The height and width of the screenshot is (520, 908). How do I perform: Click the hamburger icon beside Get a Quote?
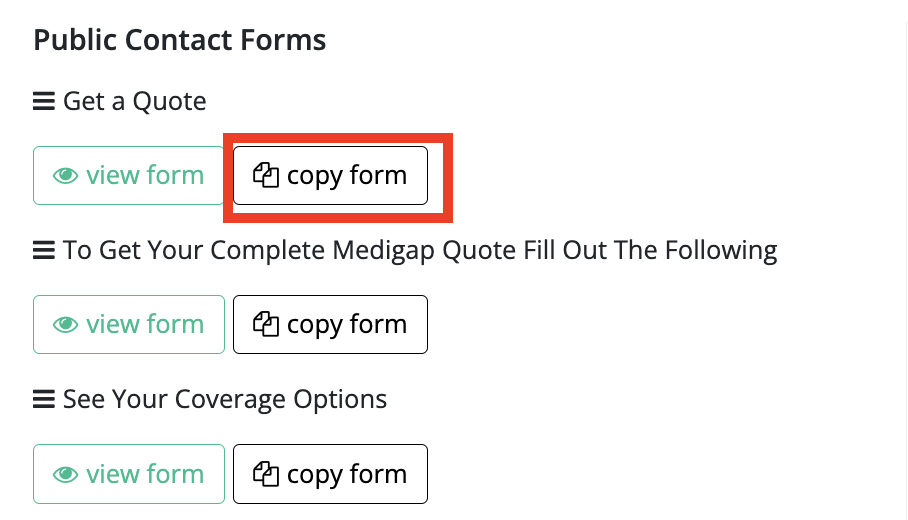pyautogui.click(x=43, y=101)
